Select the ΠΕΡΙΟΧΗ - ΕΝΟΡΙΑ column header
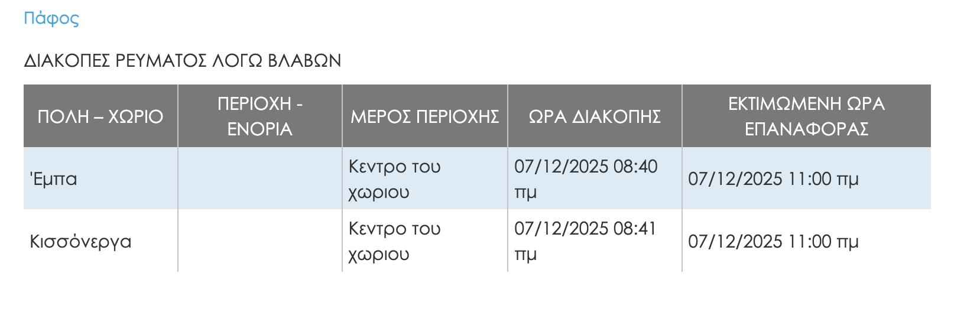The height and width of the screenshot is (312, 980). 259,116
